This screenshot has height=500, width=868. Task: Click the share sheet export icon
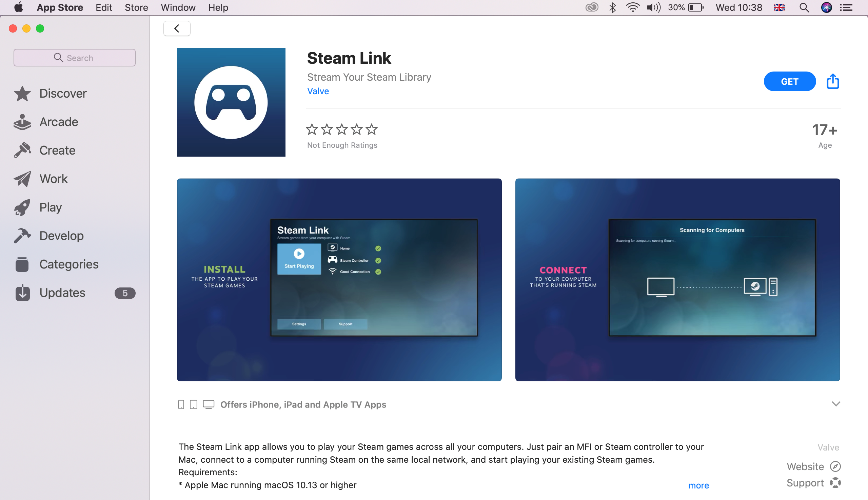833,81
